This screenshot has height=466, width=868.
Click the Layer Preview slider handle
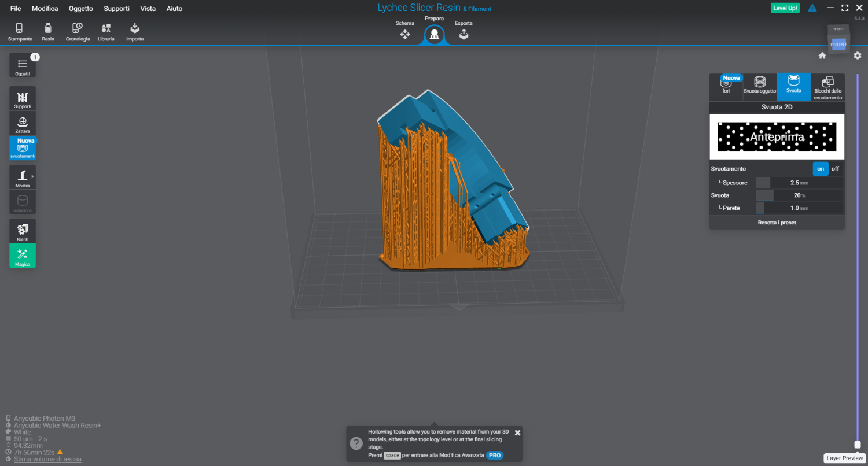click(x=858, y=445)
